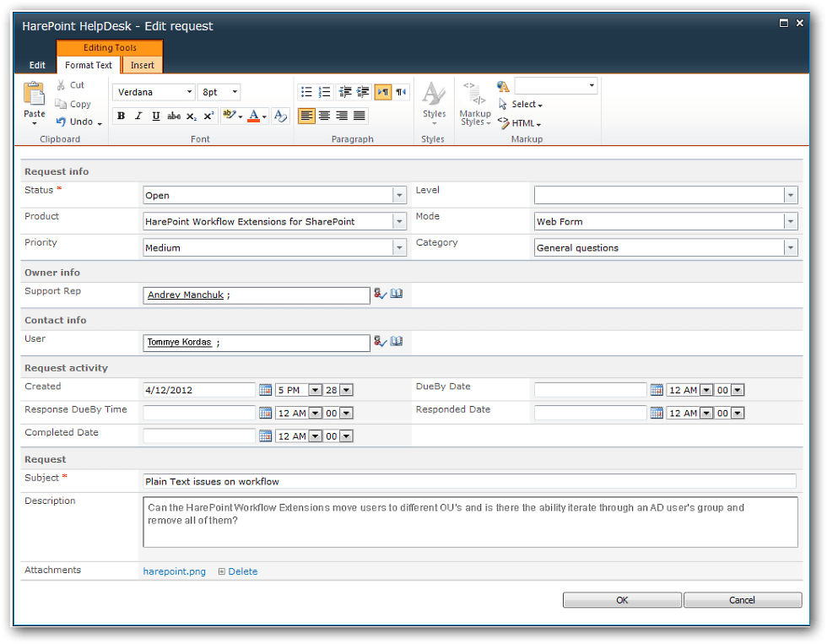Open the calendar picker for Created date
Viewport: 827px width, 644px height.
click(x=266, y=389)
